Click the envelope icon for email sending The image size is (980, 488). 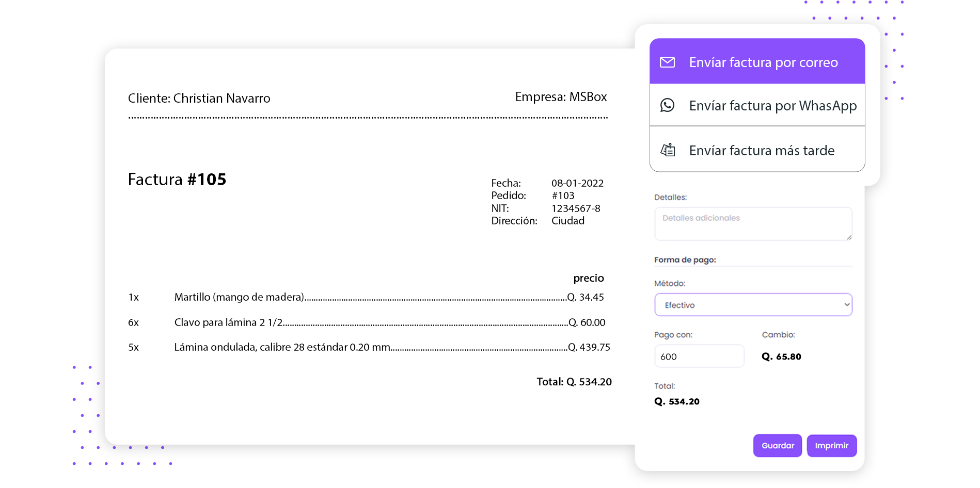point(667,62)
